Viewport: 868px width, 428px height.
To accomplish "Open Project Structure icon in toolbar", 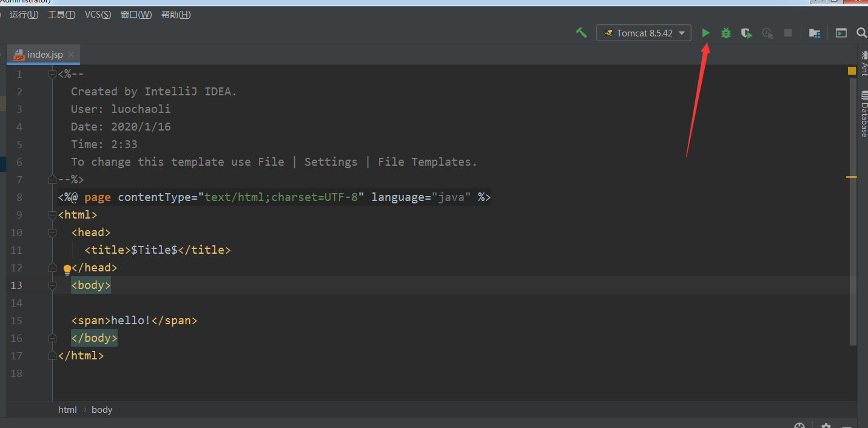I will click(815, 33).
